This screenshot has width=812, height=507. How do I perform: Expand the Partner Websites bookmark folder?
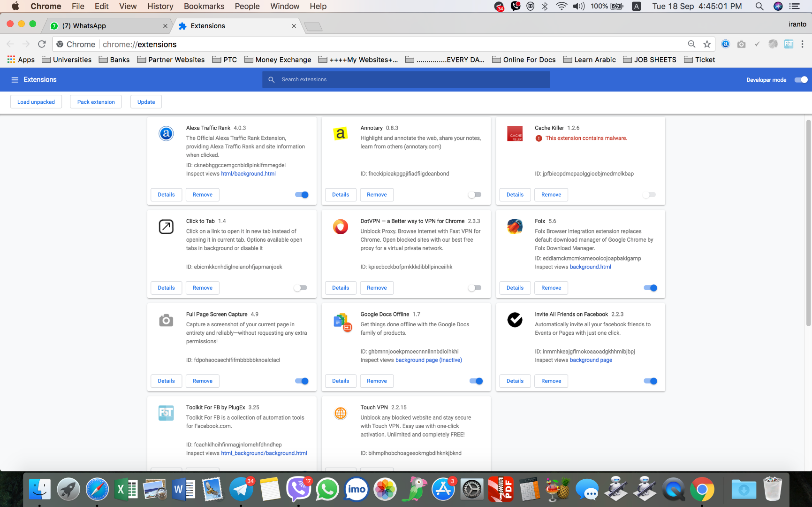click(x=171, y=60)
